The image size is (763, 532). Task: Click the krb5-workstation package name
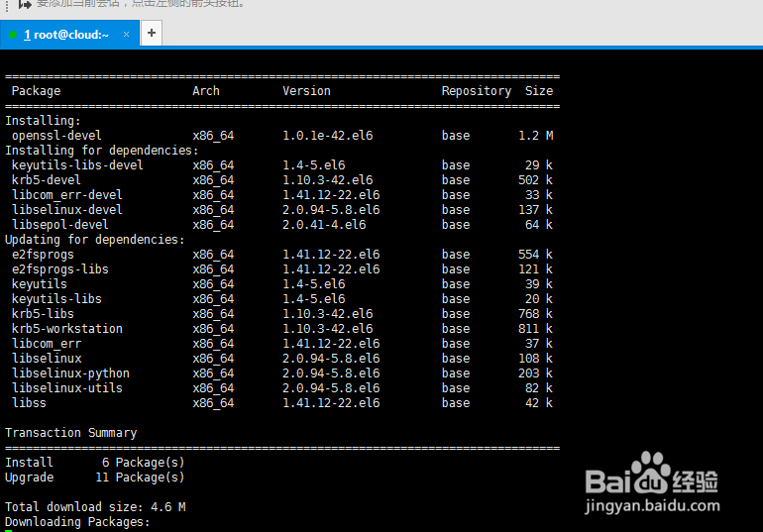pos(67,329)
